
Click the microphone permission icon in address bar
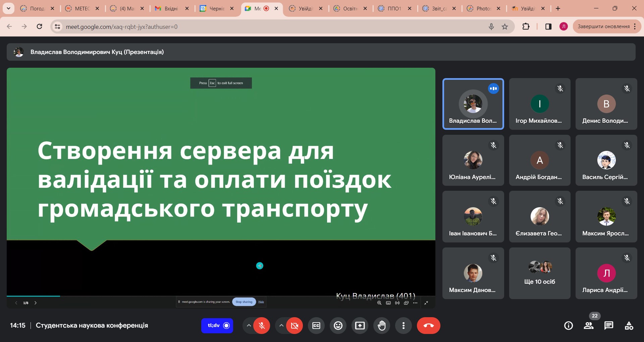pos(491,26)
